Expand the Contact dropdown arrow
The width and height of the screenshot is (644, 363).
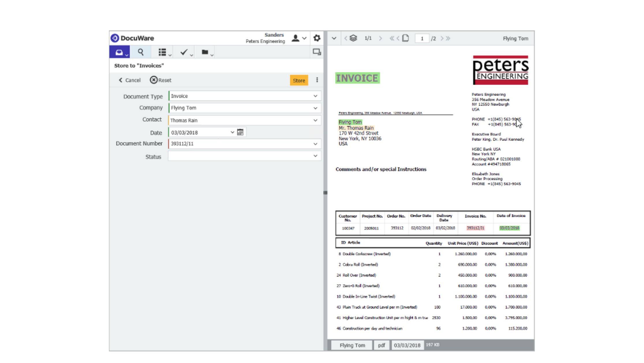click(x=315, y=120)
